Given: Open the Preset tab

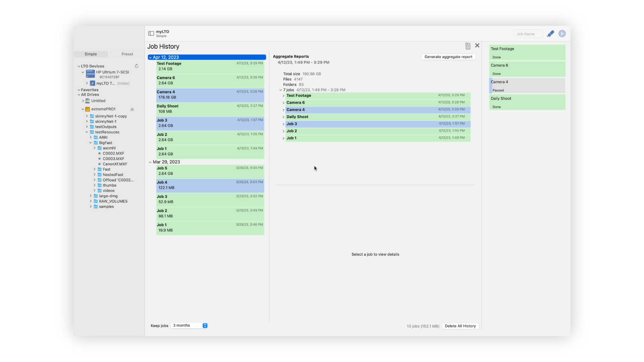Looking at the screenshot, I should coord(127,54).
